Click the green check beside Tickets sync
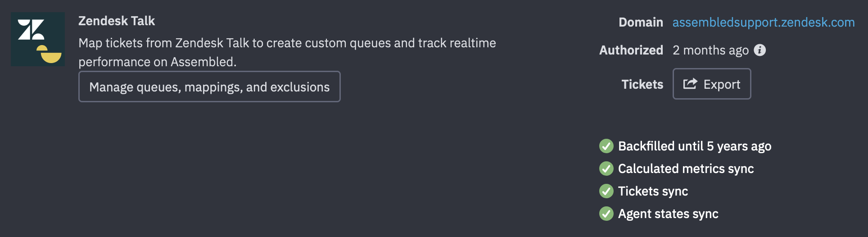Screen dimensions: 868x237 606,191
